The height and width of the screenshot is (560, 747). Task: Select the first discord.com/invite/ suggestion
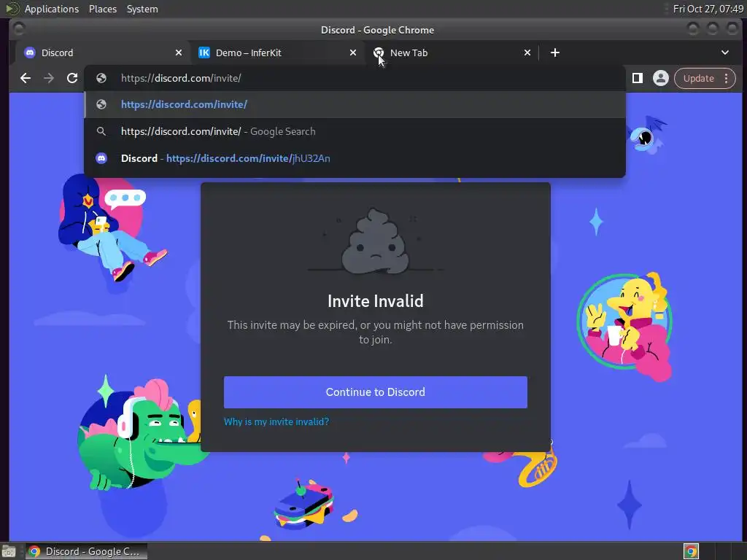tap(355, 104)
